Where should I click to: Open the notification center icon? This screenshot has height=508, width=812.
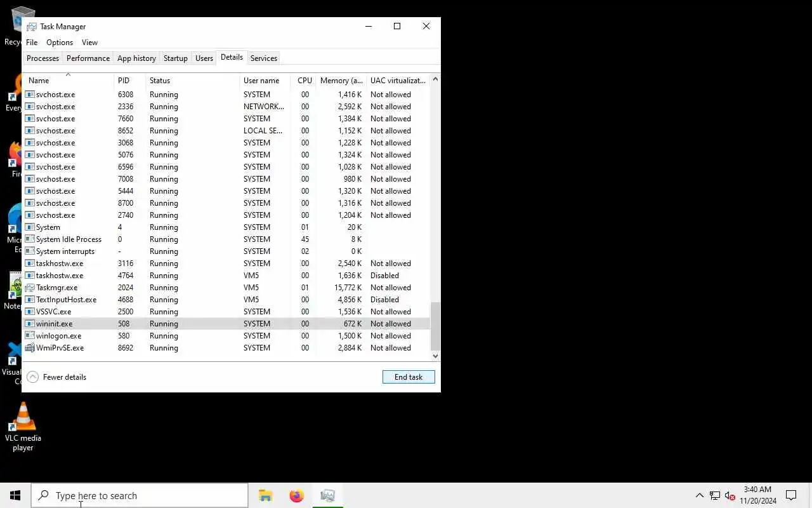[x=791, y=495]
